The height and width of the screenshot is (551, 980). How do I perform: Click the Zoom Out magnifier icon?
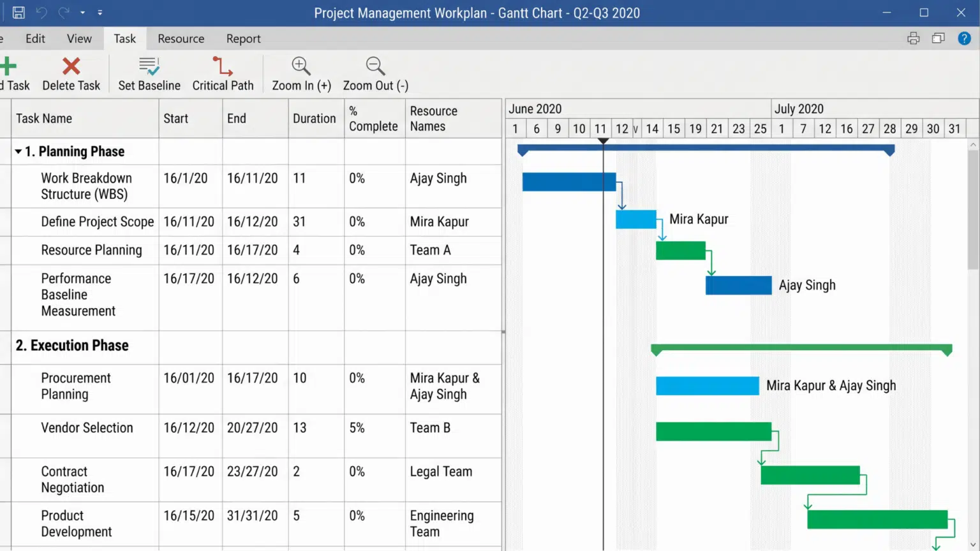[375, 66]
